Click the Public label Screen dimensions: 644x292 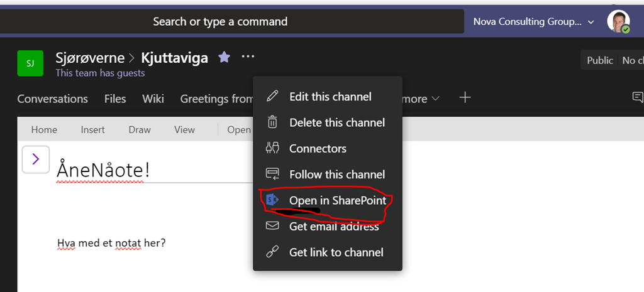[x=599, y=60]
